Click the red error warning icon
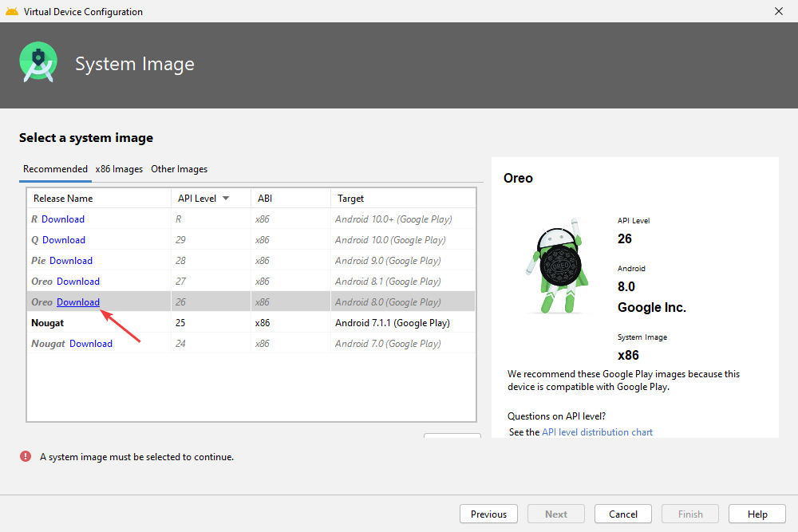Image resolution: width=798 pixels, height=532 pixels. point(26,457)
